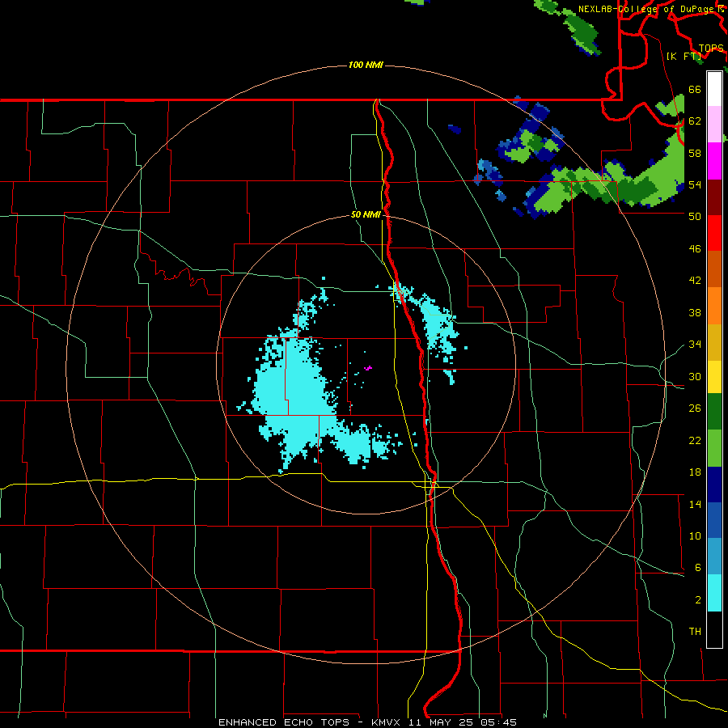Click the "26" scale value
Viewport: 728px width, 728px height.
point(695,408)
